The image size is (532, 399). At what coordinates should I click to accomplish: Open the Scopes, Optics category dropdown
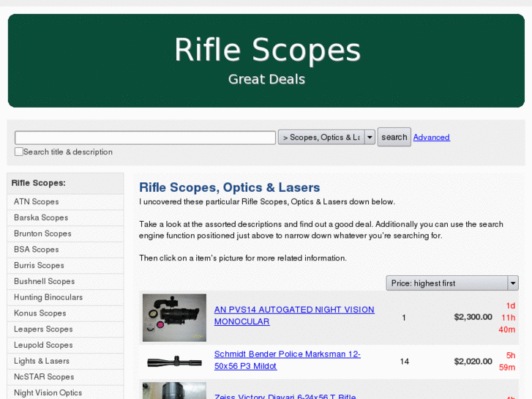click(326, 138)
